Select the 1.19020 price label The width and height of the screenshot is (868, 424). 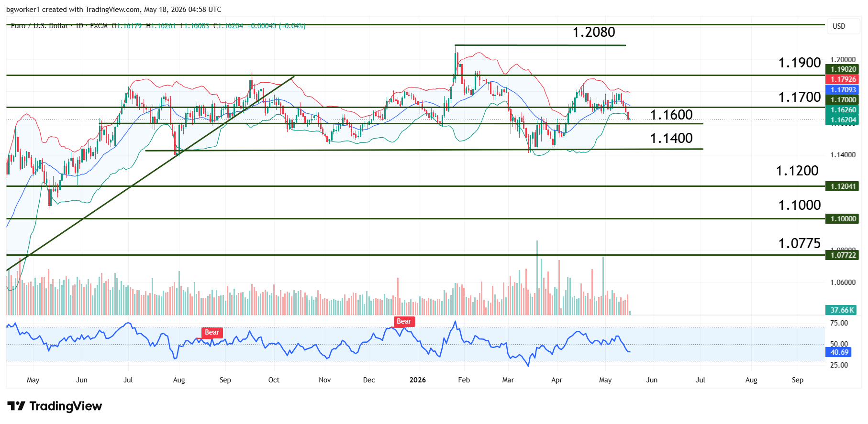click(x=843, y=69)
